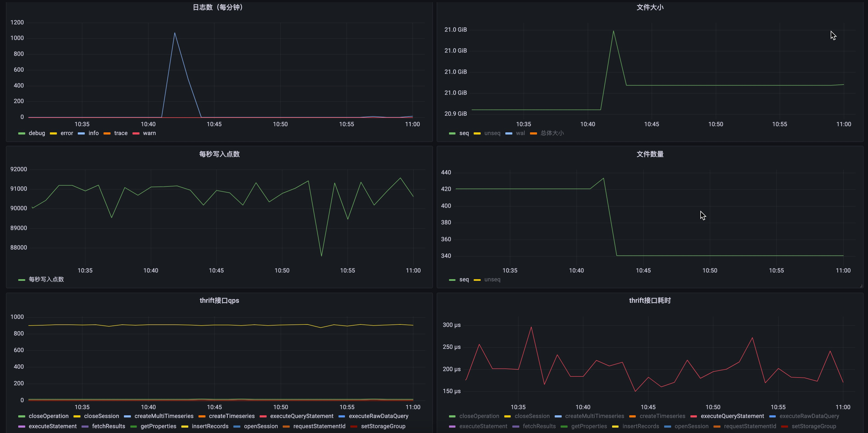This screenshot has width=868, height=433.
Task: Click the green color marker beside seq legend
Action: tap(452, 133)
